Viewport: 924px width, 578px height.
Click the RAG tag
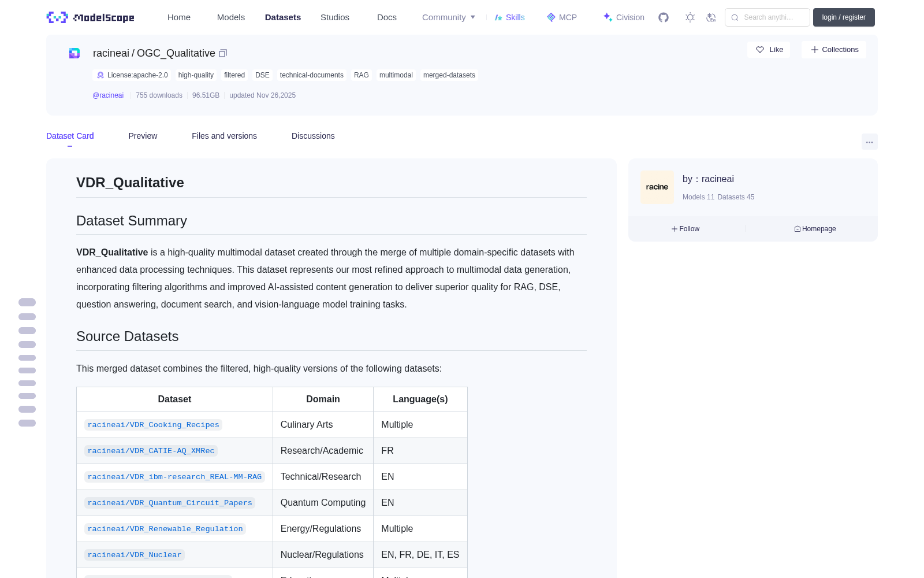362,75
